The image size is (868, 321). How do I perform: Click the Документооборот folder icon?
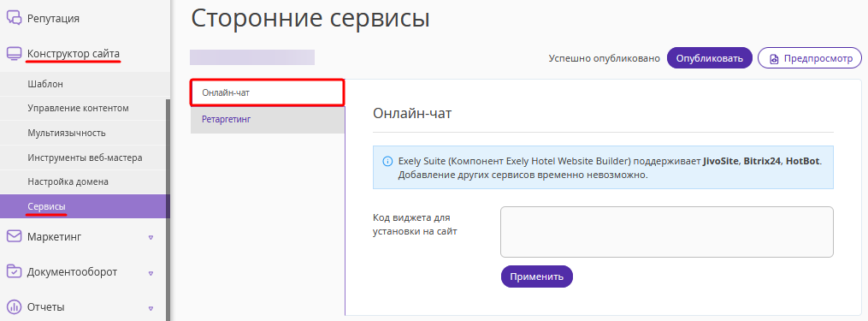(x=14, y=271)
